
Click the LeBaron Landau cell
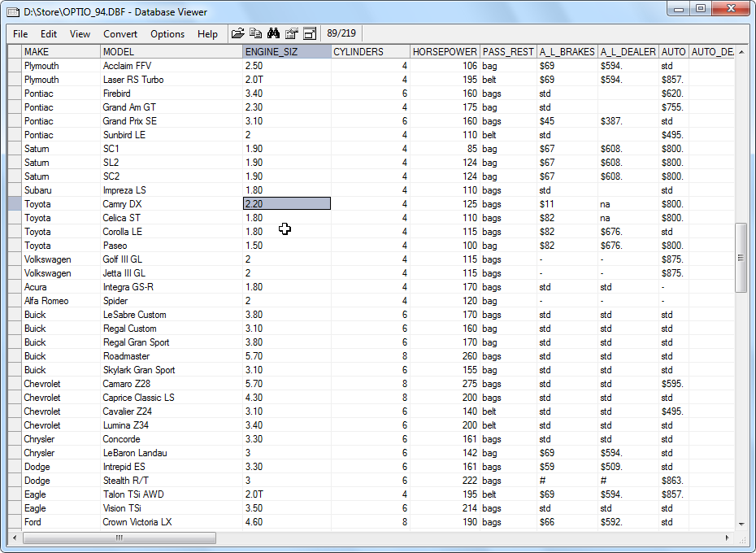pos(172,453)
